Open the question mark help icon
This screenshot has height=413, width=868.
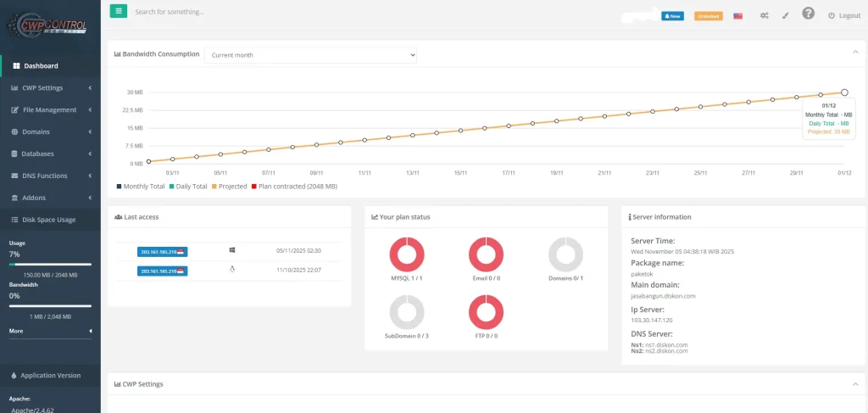(x=808, y=14)
